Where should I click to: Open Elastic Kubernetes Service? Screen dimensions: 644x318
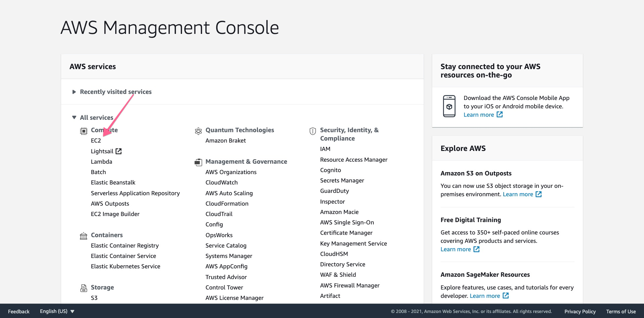click(126, 266)
